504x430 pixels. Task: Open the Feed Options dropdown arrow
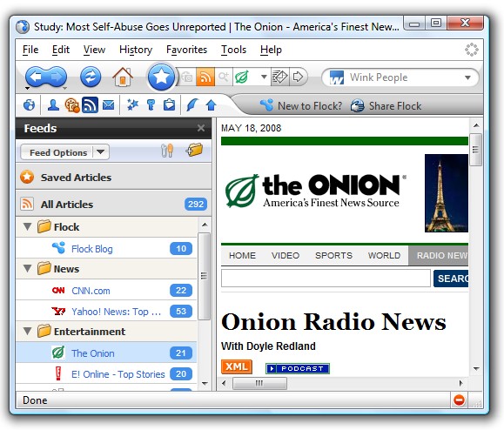pos(101,151)
